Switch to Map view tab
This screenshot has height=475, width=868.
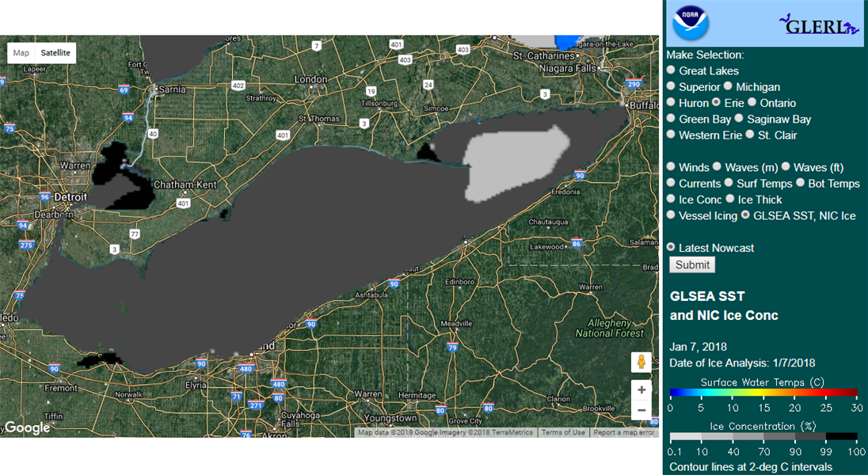point(21,53)
